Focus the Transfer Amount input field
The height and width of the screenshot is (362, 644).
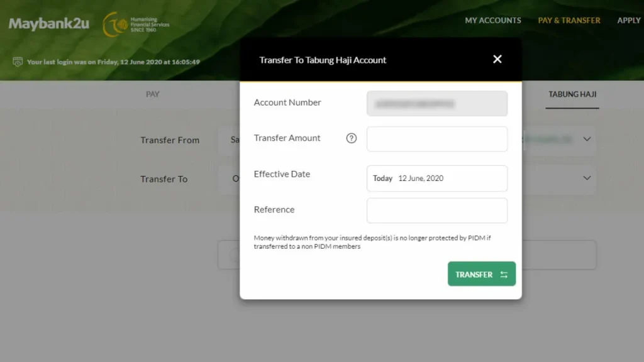[437, 139]
